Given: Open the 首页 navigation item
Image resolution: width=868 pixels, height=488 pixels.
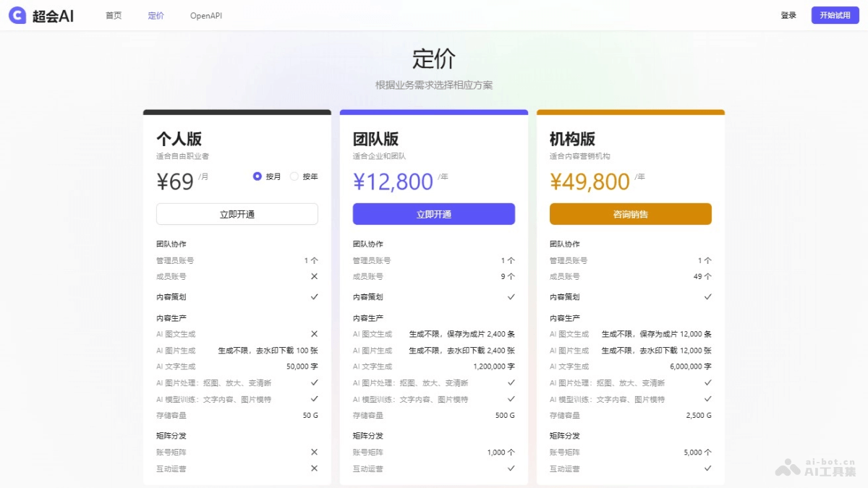Looking at the screenshot, I should pyautogui.click(x=113, y=14).
